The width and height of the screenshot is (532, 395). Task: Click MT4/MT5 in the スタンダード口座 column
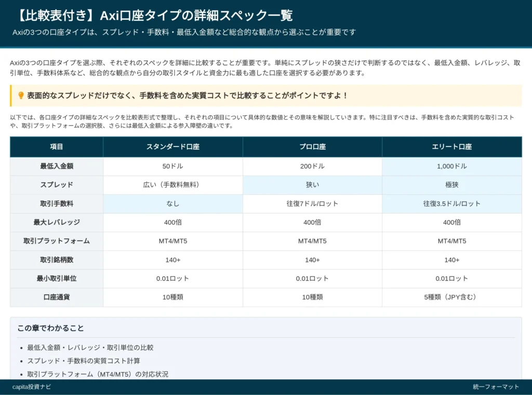(173, 241)
